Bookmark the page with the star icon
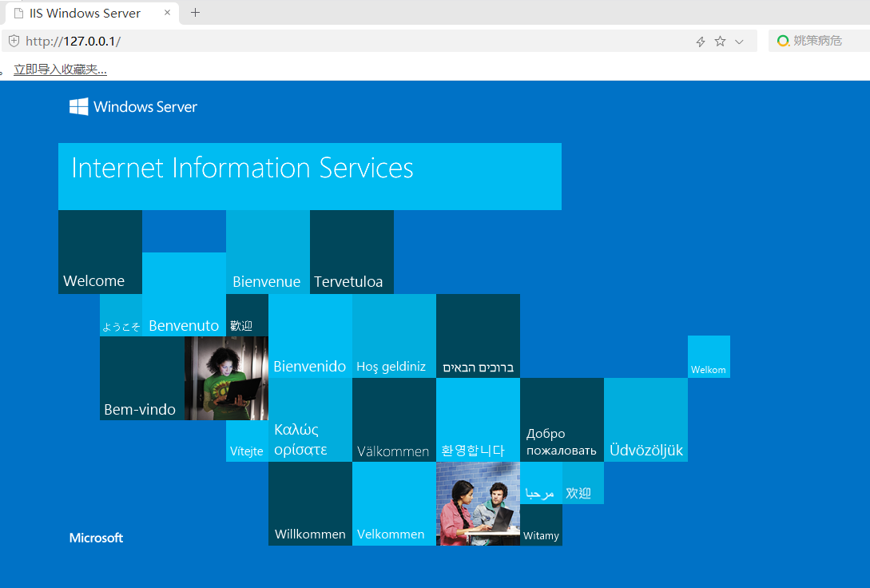870x588 pixels. click(x=720, y=41)
